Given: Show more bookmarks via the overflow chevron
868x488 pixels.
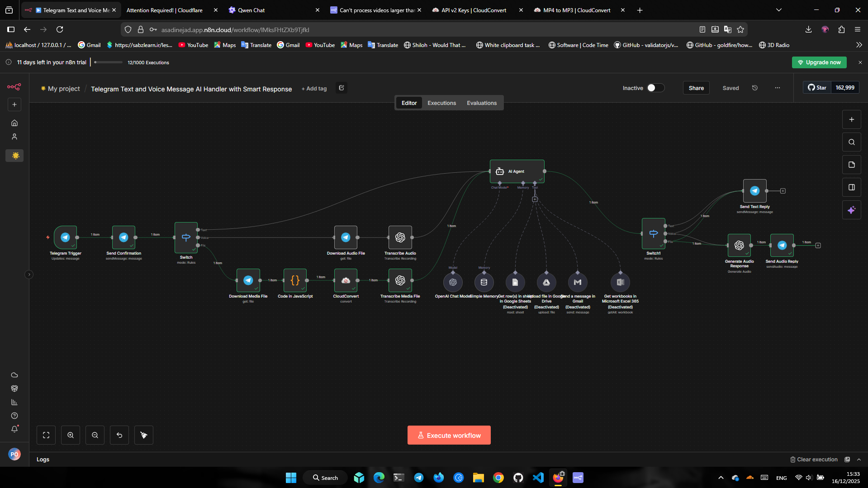Looking at the screenshot, I should (859, 45).
